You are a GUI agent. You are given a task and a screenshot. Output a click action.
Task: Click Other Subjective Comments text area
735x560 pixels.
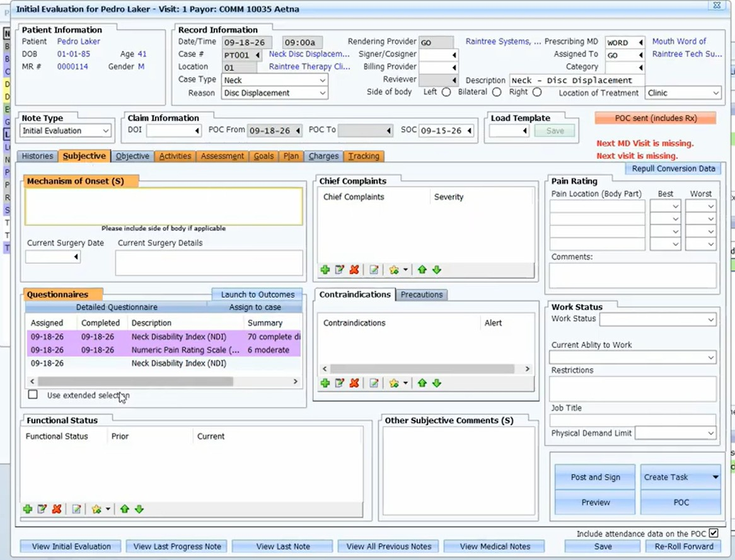point(459,471)
